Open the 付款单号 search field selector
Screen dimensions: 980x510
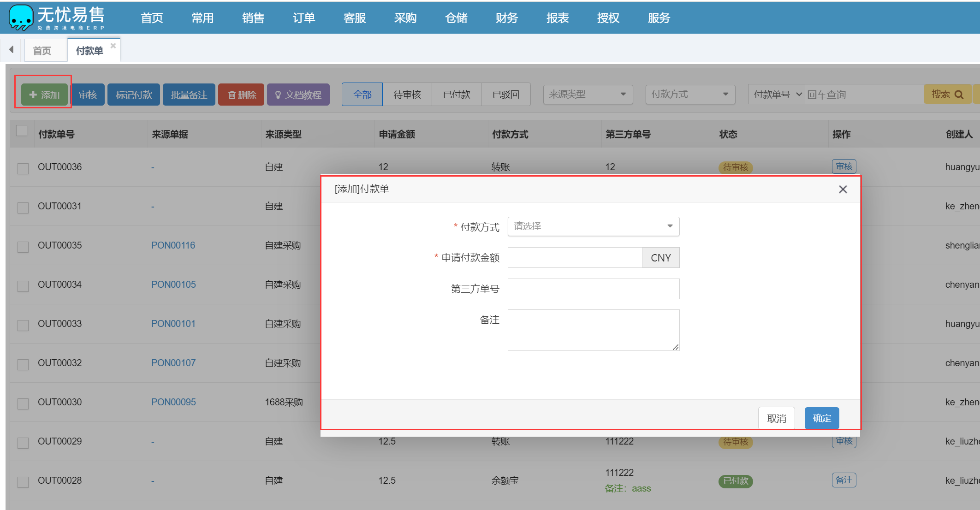pos(778,94)
